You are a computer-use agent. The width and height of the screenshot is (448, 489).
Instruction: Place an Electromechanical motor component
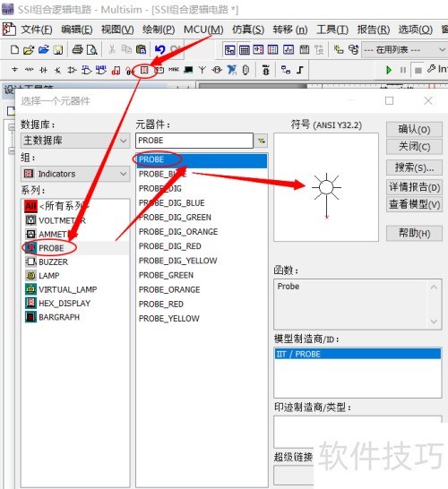click(x=217, y=70)
